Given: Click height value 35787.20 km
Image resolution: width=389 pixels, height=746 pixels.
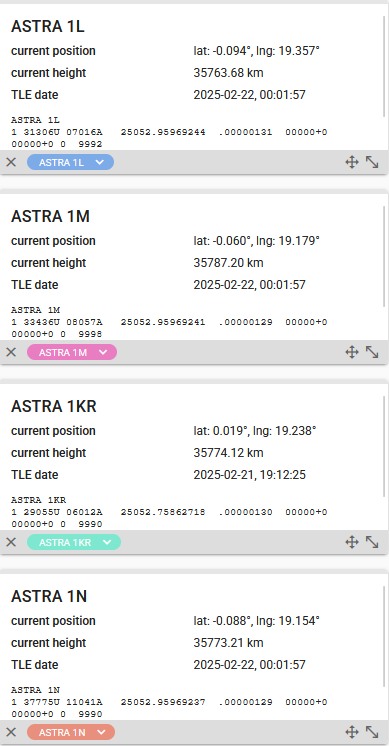Looking at the screenshot, I should (228, 263).
